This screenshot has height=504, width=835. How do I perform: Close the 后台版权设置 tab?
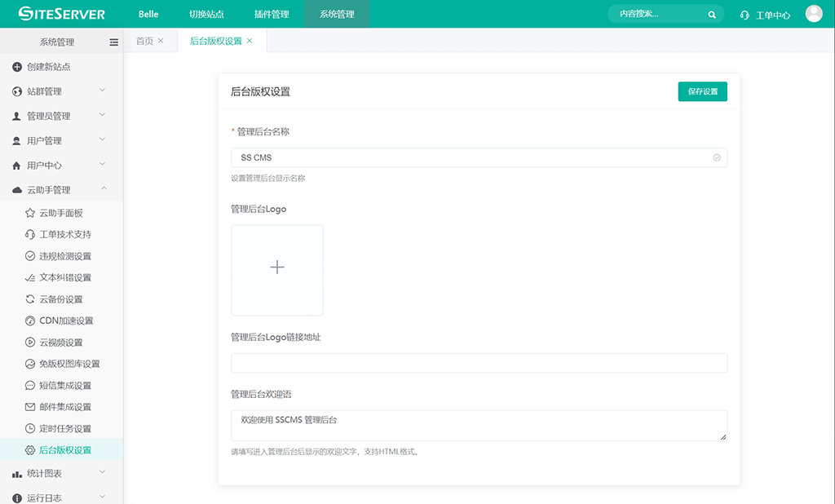250,41
